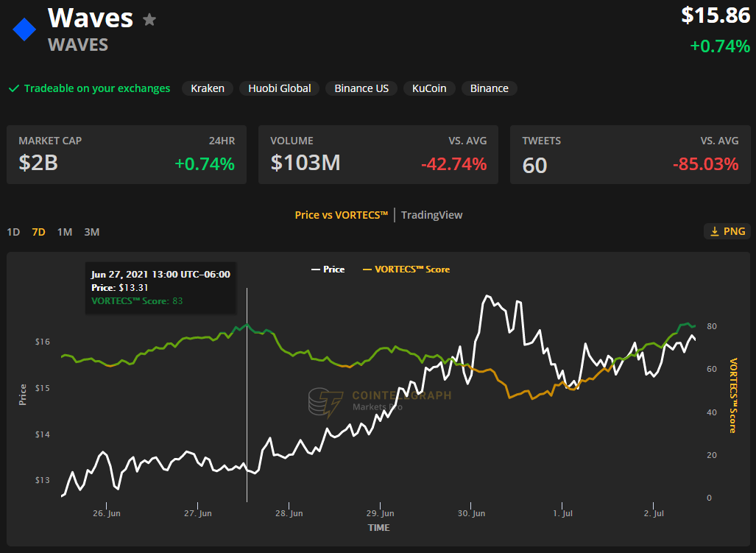
Task: Click the Tweets statistics card
Action: coord(630,155)
